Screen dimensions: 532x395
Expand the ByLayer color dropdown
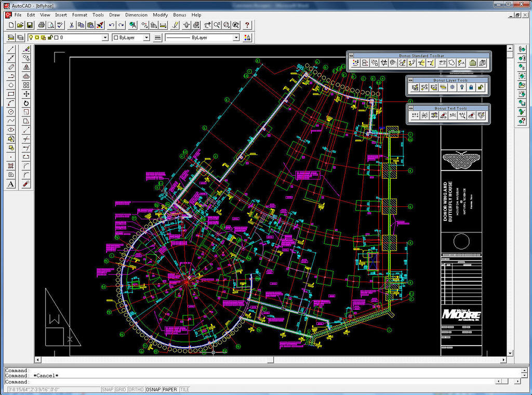146,37
